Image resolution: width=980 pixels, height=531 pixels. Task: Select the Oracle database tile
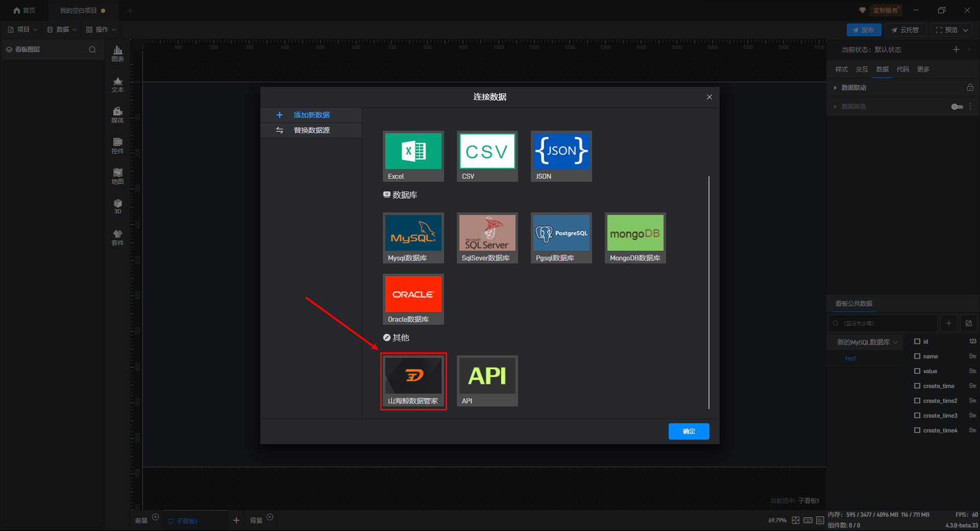click(413, 299)
